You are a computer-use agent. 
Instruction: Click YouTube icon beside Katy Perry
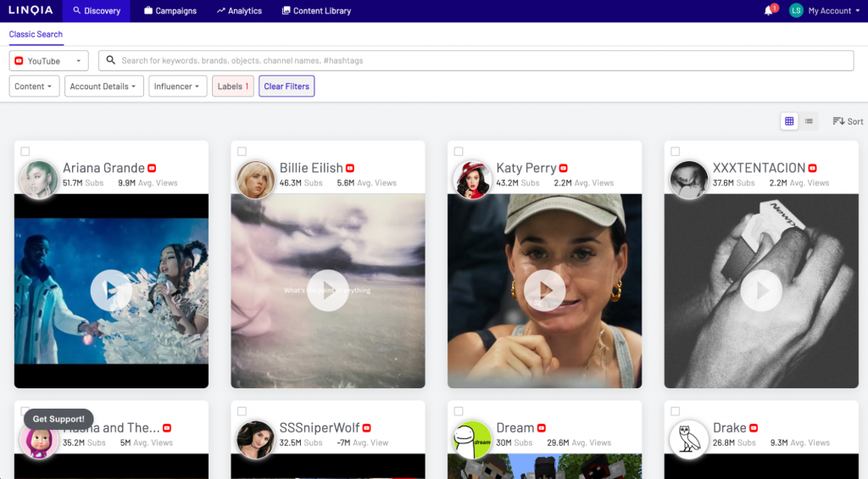coord(564,169)
